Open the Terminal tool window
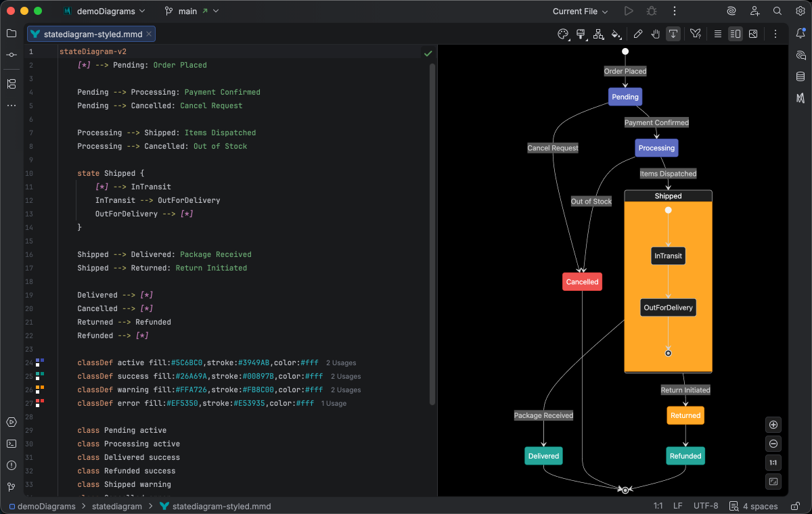The image size is (812, 514). [12, 444]
